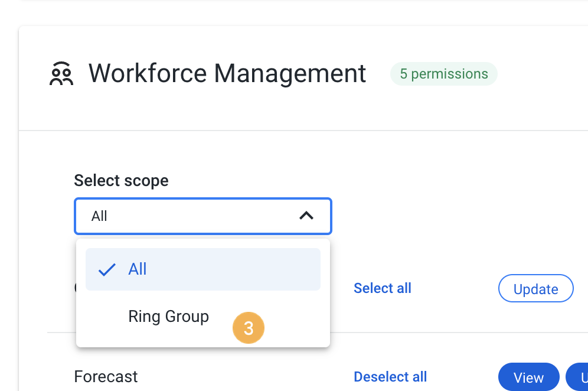
Task: Click the 5 permissions badge
Action: pos(443,74)
